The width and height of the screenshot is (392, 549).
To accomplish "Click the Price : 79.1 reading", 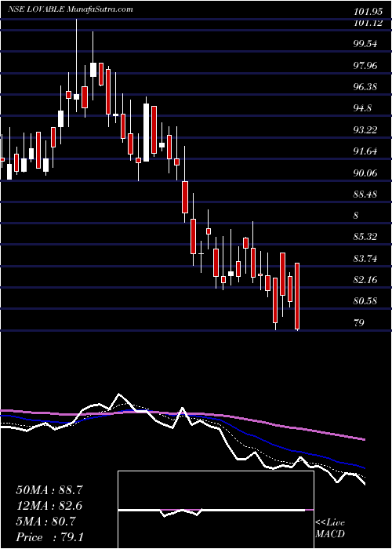I will pos(49,537).
